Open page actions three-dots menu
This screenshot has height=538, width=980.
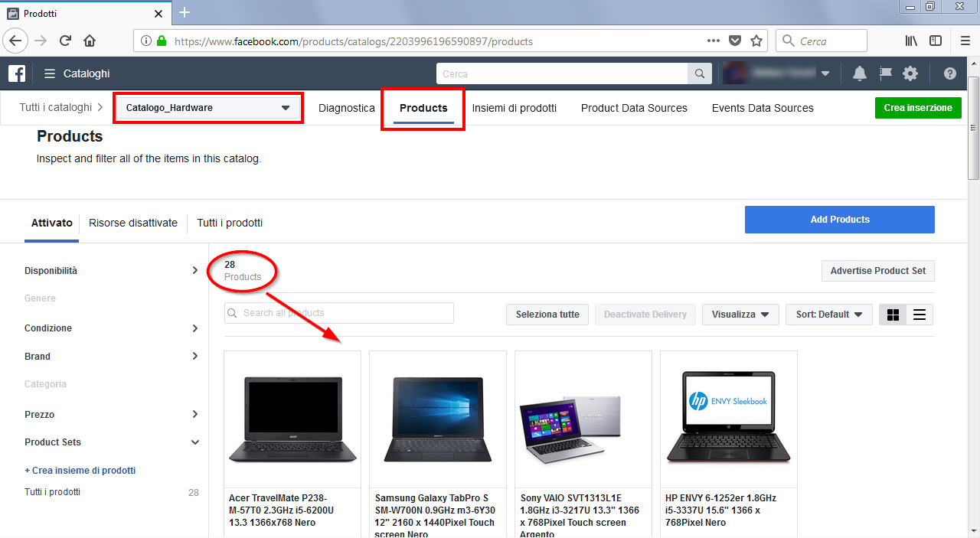(713, 41)
